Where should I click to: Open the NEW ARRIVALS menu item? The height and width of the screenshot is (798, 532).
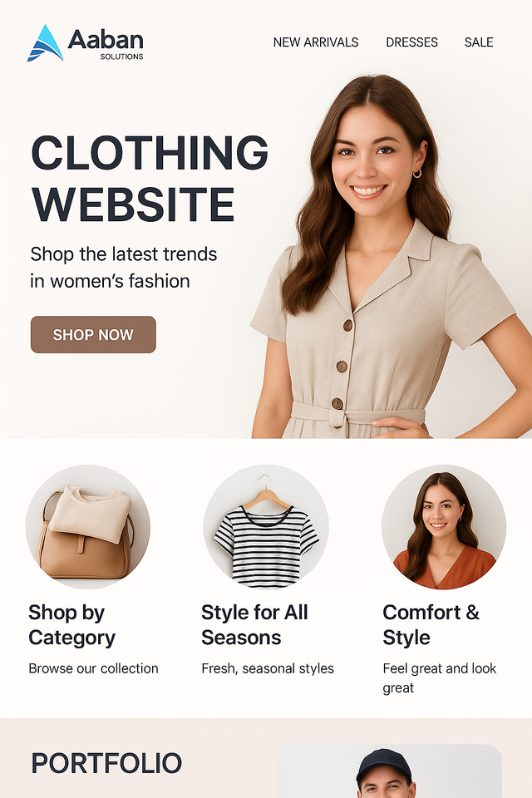click(316, 42)
